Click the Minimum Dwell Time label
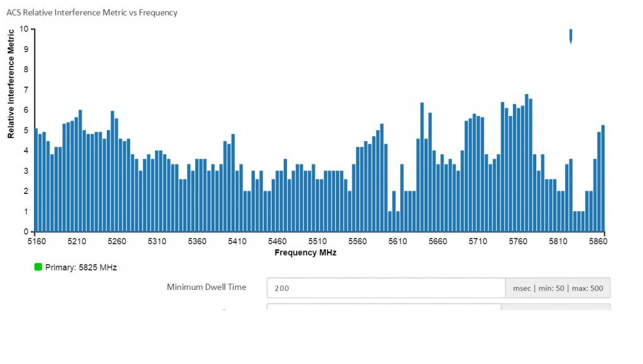This screenshot has width=643, height=364. coord(207,287)
